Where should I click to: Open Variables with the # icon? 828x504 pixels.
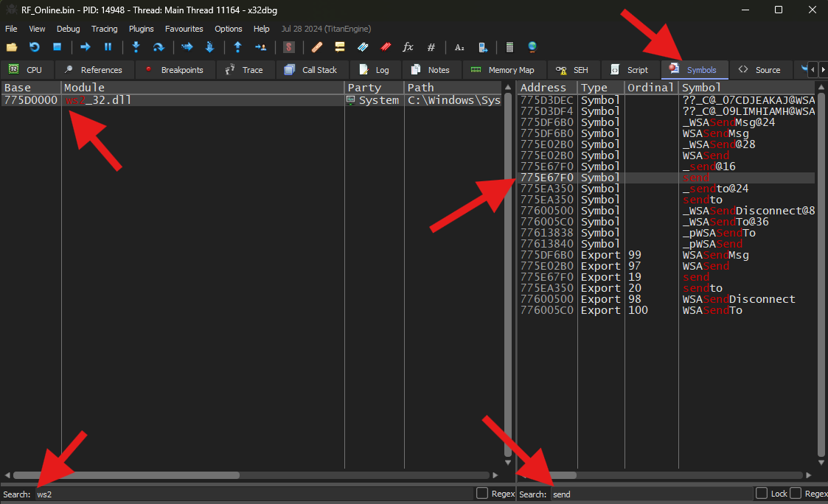pos(431,47)
